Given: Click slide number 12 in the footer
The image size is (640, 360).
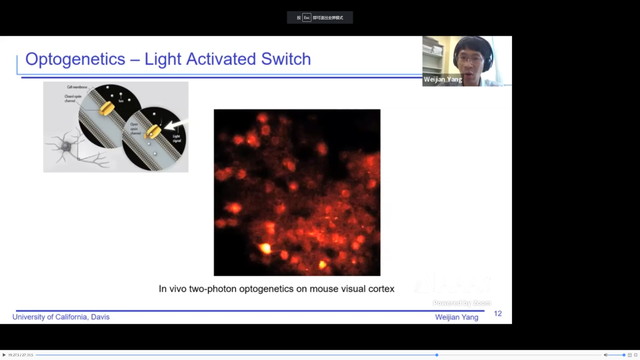Looking at the screenshot, I should coord(498,313).
